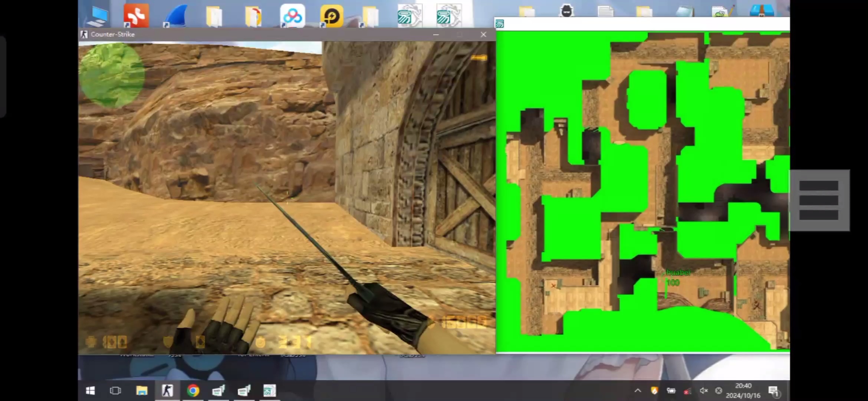Open the Windows Start menu
The width and height of the screenshot is (868, 401).
click(x=90, y=391)
